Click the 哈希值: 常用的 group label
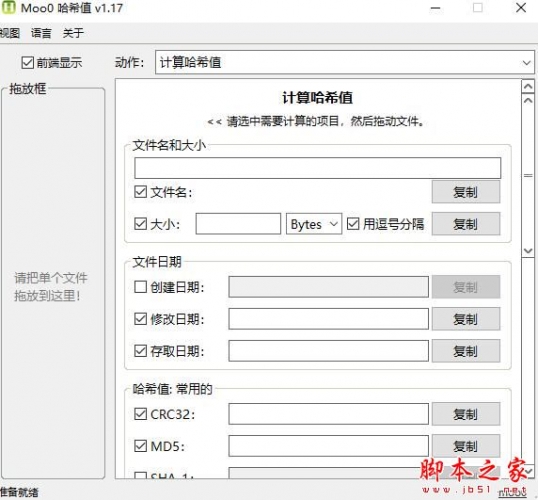The width and height of the screenshot is (538, 500). [x=173, y=389]
